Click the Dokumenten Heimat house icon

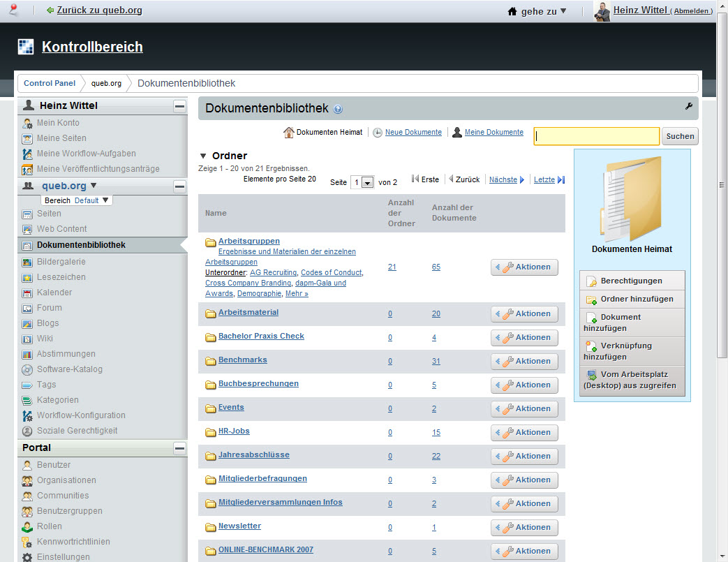coord(288,132)
